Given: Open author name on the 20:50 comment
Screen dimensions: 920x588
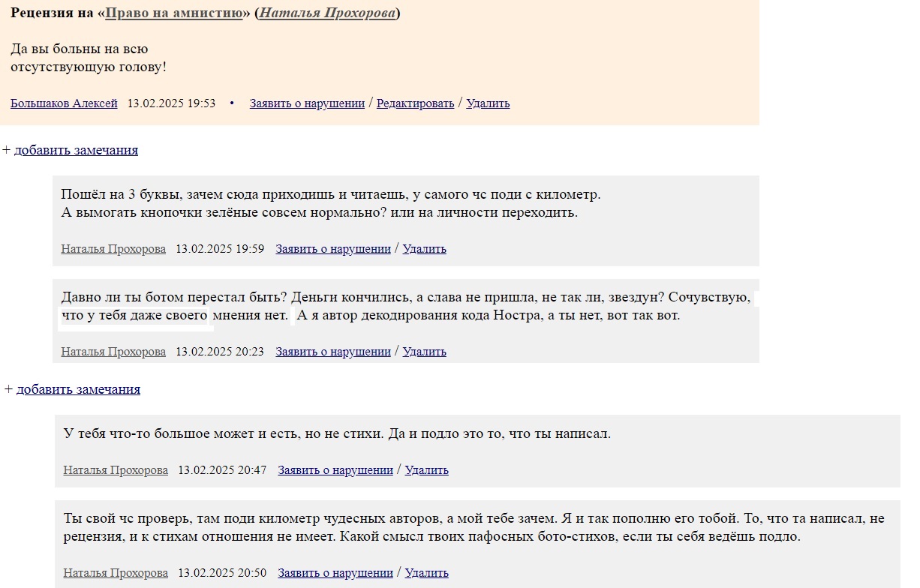Looking at the screenshot, I should 116,573.
